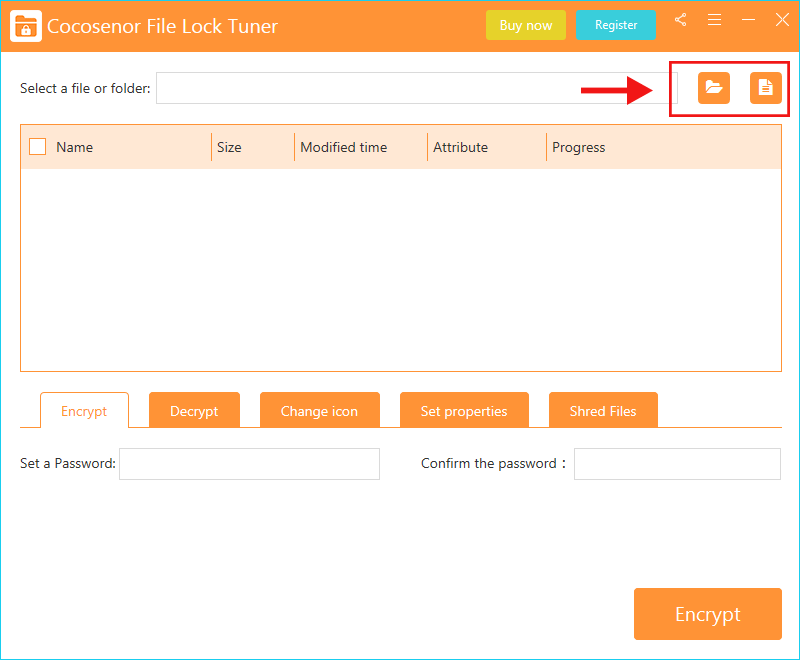Click the Name column header
This screenshot has height=660, width=800.
[x=74, y=147]
